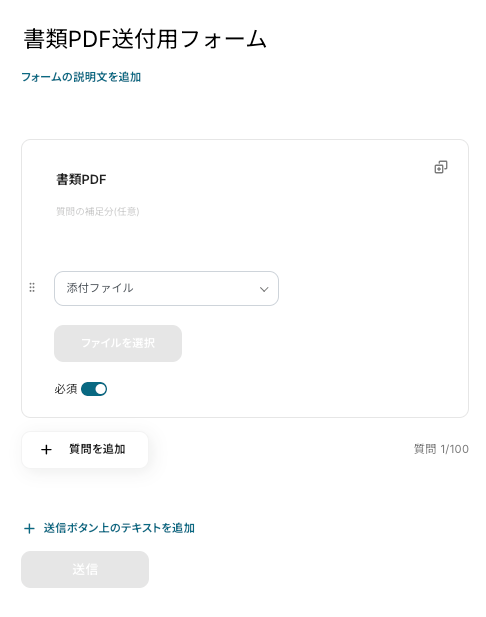The image size is (486, 617).
Task: Duplicate the 書類PDF question card
Action: point(440,167)
